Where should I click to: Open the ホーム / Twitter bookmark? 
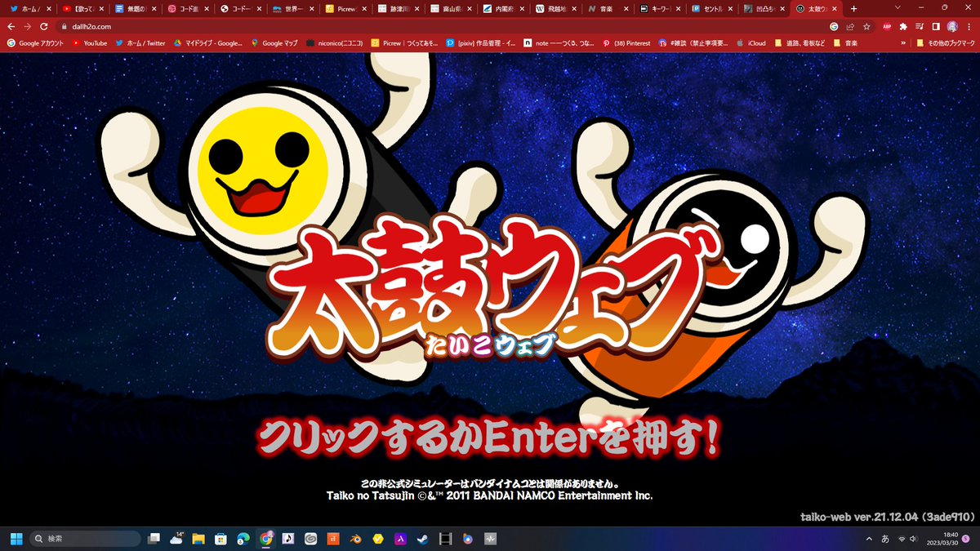tap(140, 42)
